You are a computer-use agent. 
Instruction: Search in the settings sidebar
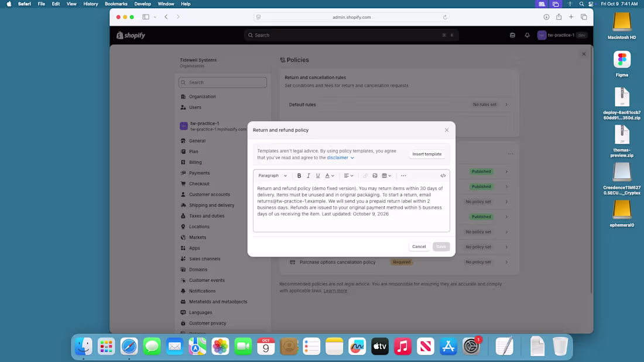[222, 82]
